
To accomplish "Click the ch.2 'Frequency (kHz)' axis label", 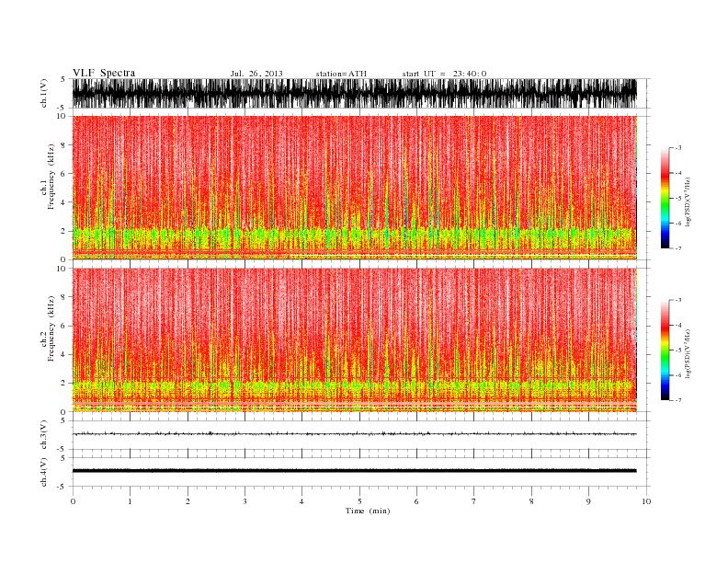I will 51,328.
